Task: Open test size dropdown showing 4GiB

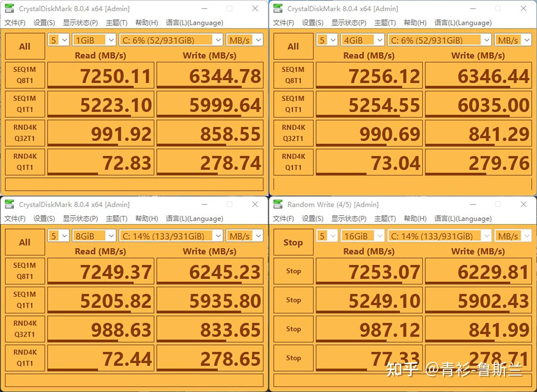Action: tap(362, 40)
